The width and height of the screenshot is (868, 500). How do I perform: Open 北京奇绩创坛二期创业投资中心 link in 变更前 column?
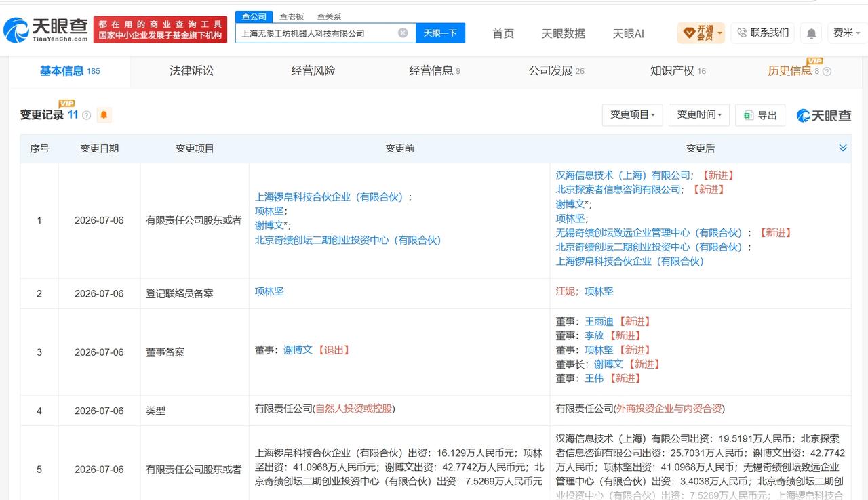point(348,240)
